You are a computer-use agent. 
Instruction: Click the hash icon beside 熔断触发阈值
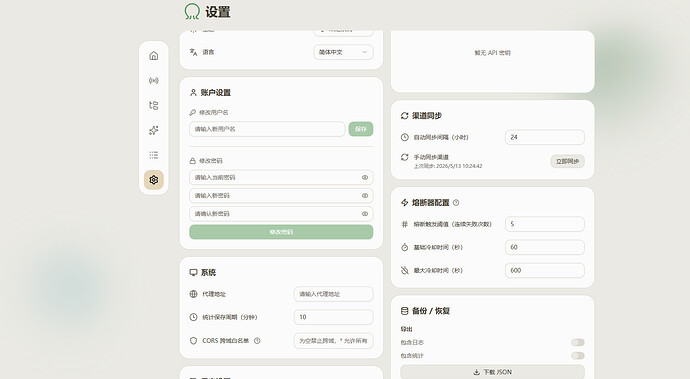[404, 224]
